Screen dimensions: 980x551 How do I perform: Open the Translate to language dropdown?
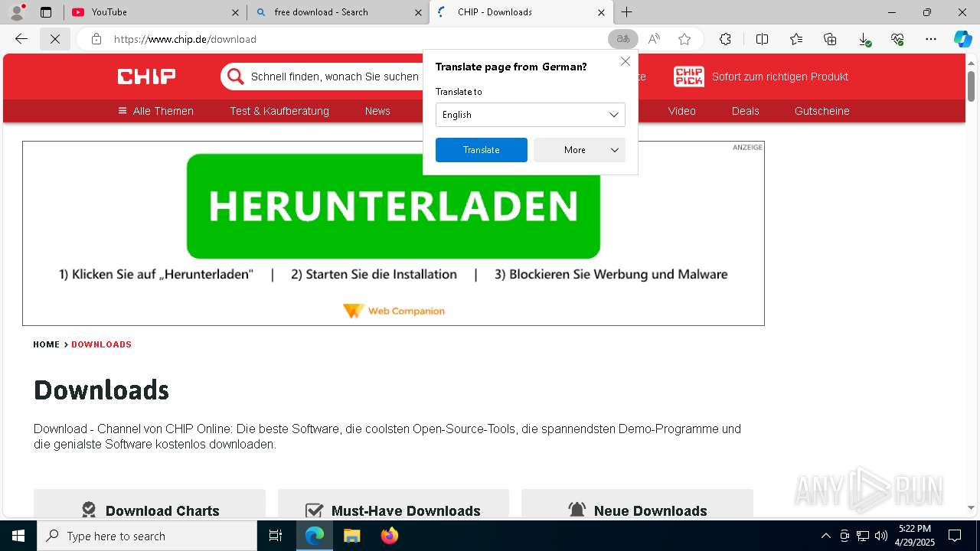pyautogui.click(x=530, y=115)
